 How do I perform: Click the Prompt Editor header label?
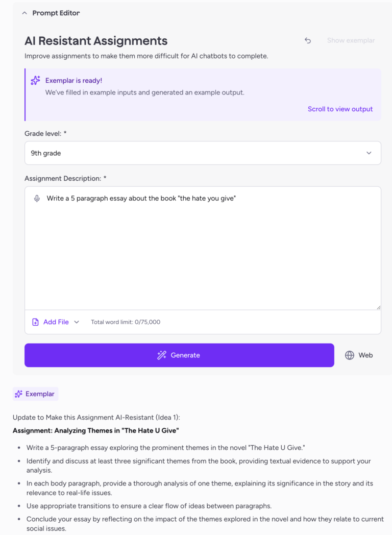click(56, 13)
